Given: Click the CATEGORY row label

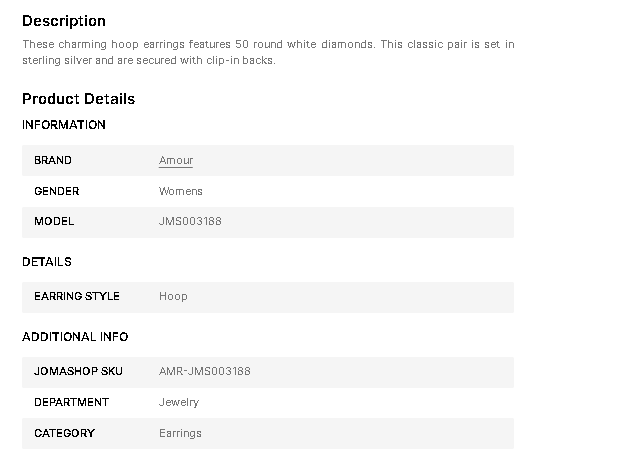Looking at the screenshot, I should pyautogui.click(x=65, y=433).
